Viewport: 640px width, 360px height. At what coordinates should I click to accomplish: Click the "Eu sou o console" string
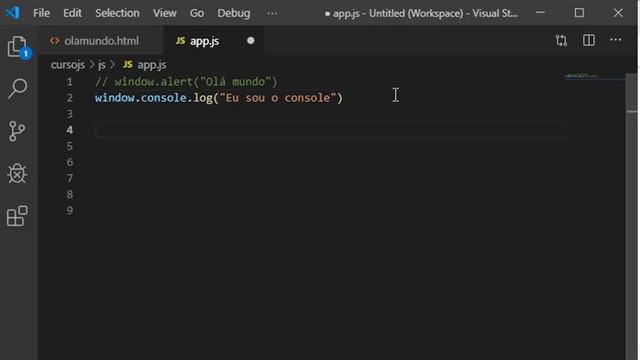[x=278, y=98]
